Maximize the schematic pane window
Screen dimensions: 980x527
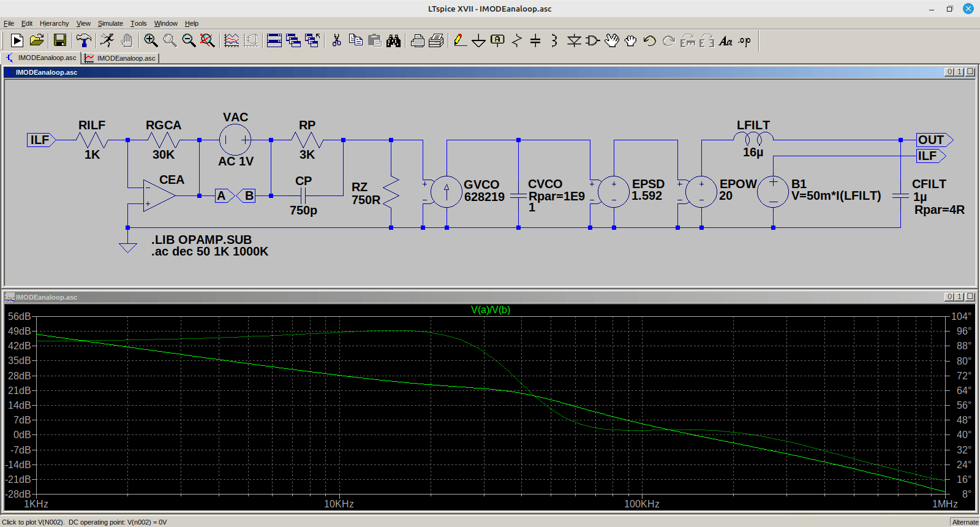point(960,72)
